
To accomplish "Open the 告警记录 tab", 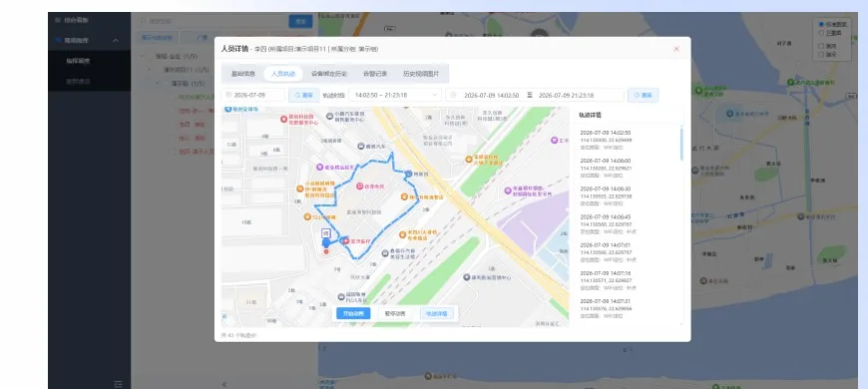I will click(x=375, y=74).
